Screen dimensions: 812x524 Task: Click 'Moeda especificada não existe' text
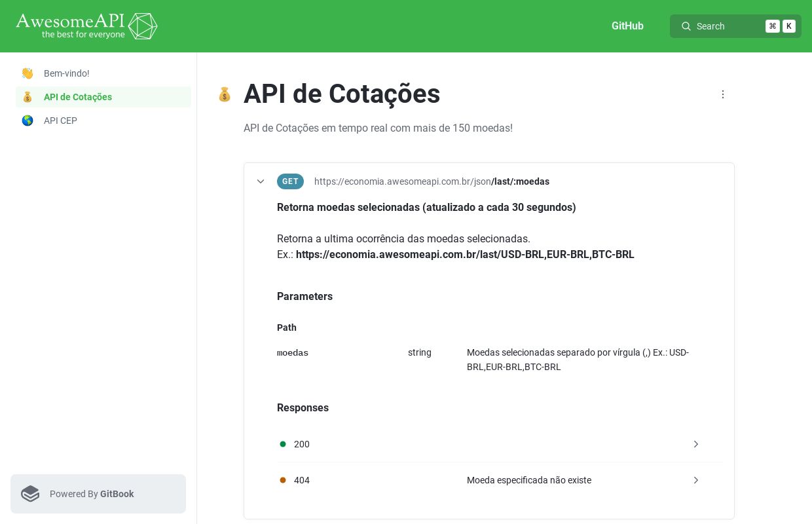click(x=529, y=480)
